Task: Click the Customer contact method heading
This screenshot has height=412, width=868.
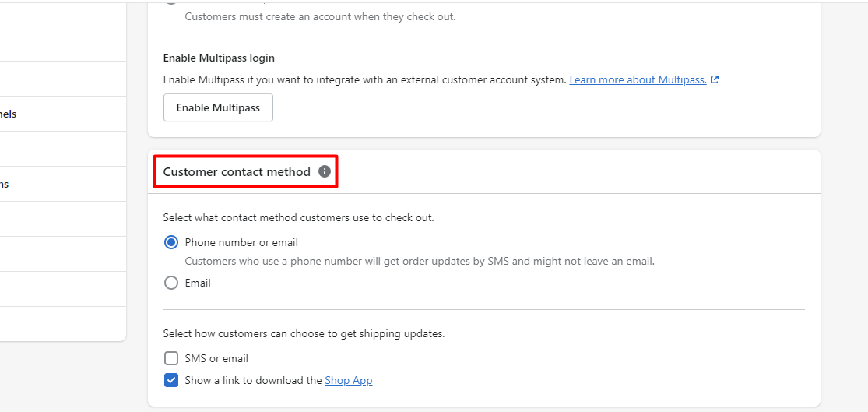Action: click(x=237, y=171)
